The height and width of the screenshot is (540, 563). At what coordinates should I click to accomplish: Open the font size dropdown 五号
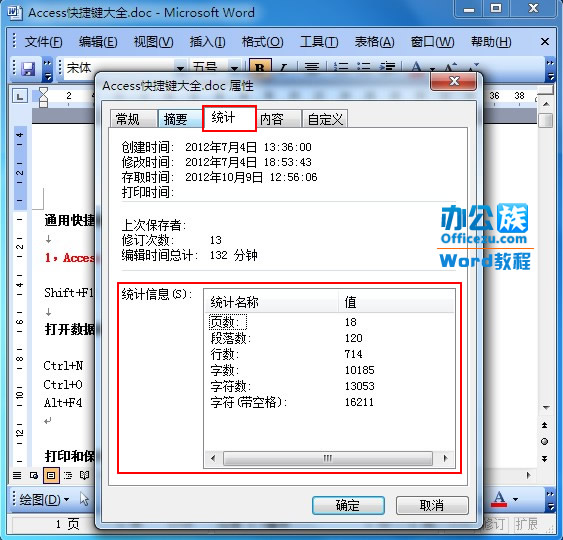point(234,68)
